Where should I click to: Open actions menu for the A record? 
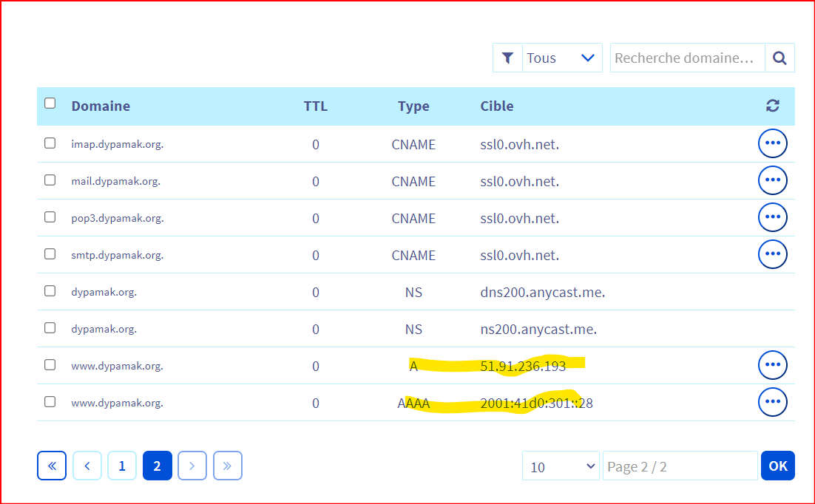coord(773,365)
